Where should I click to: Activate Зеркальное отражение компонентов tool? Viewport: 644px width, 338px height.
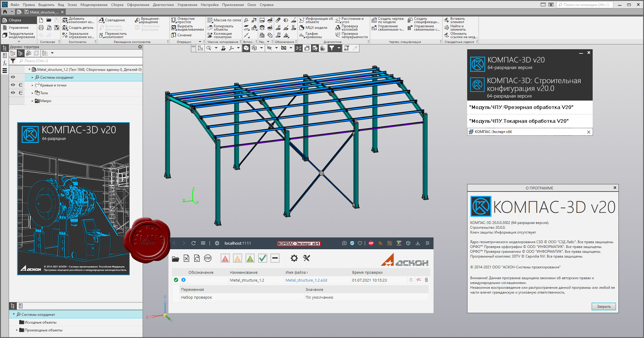pos(78,35)
